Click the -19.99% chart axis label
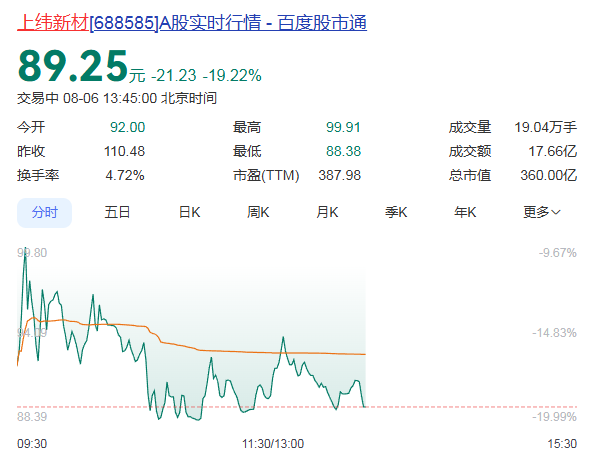The image size is (593, 463). coord(554,417)
